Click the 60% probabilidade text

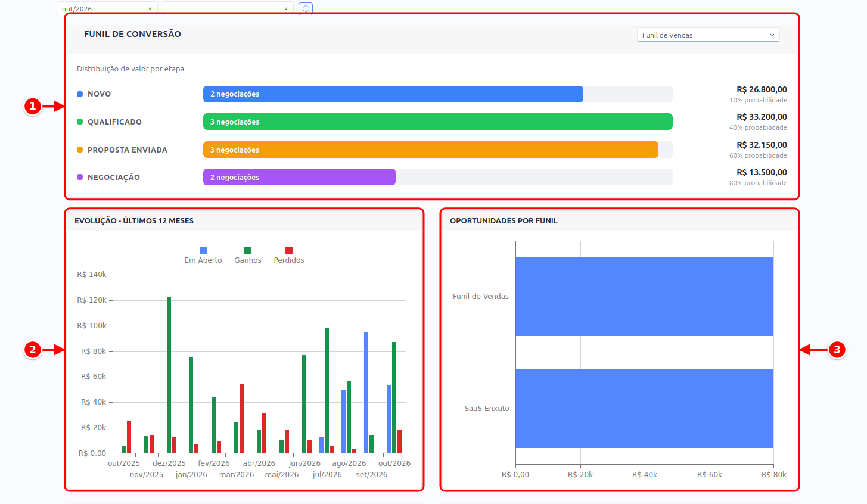coord(758,155)
